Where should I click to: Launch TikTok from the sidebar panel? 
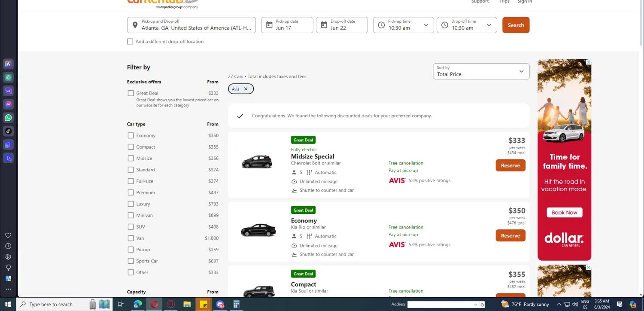click(x=8, y=131)
